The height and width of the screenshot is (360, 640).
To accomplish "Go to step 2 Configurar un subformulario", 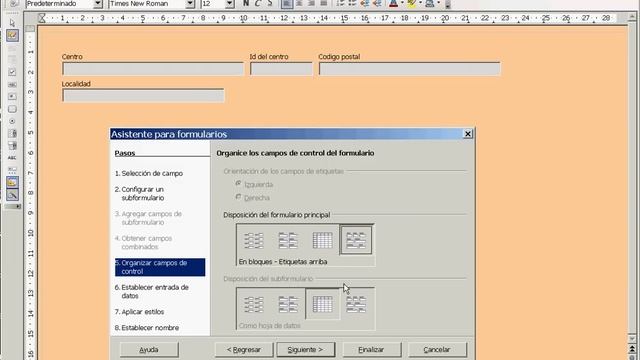I will coord(139,193).
